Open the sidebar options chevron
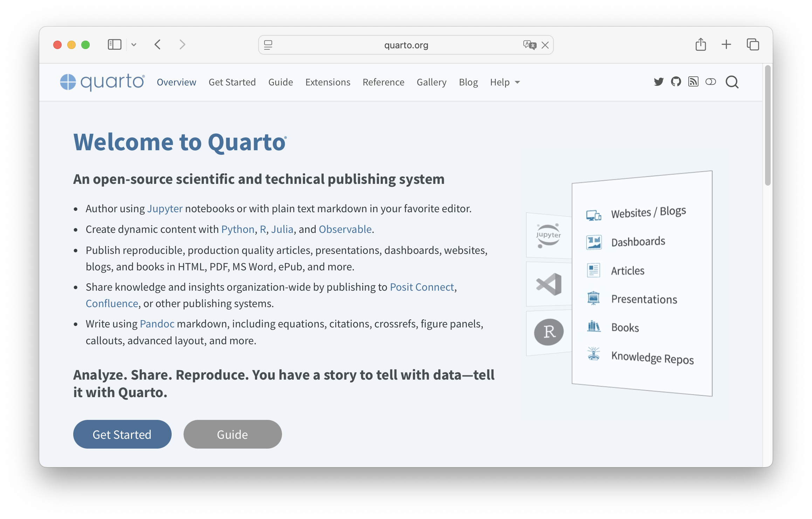This screenshot has height=519, width=812. pos(134,44)
